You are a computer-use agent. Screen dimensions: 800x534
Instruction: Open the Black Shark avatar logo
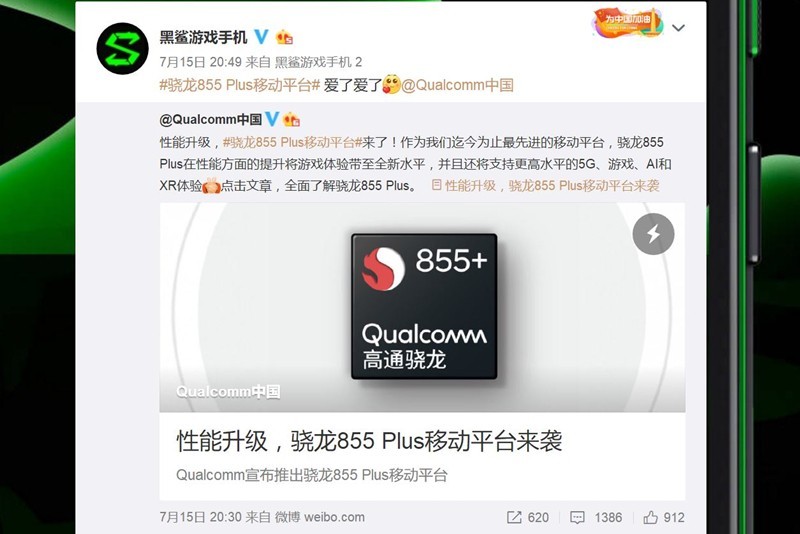122,49
